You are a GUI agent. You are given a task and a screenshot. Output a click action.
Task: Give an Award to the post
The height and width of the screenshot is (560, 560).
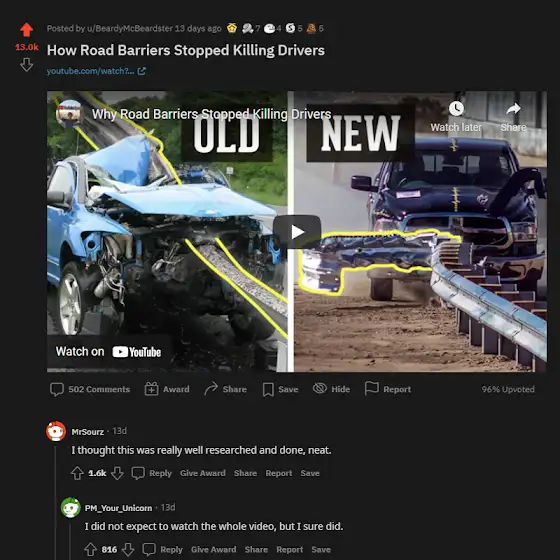pos(167,389)
